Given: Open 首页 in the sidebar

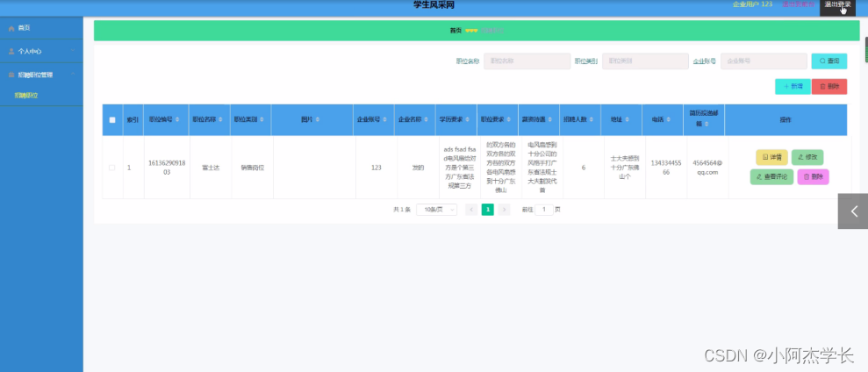Looking at the screenshot, I should [x=41, y=28].
